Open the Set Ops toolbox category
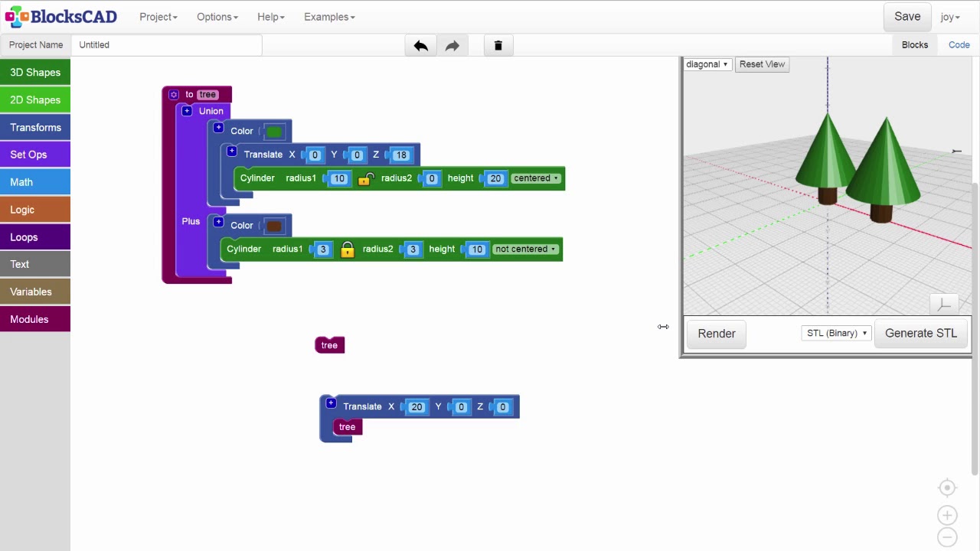 (35, 155)
